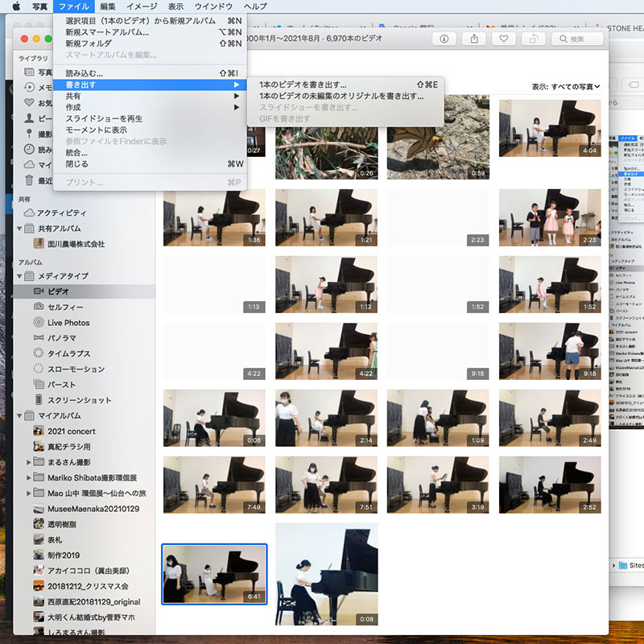The image size is (644, 644).
Task: Open the 編集 menu in menu bar
Action: click(107, 6)
